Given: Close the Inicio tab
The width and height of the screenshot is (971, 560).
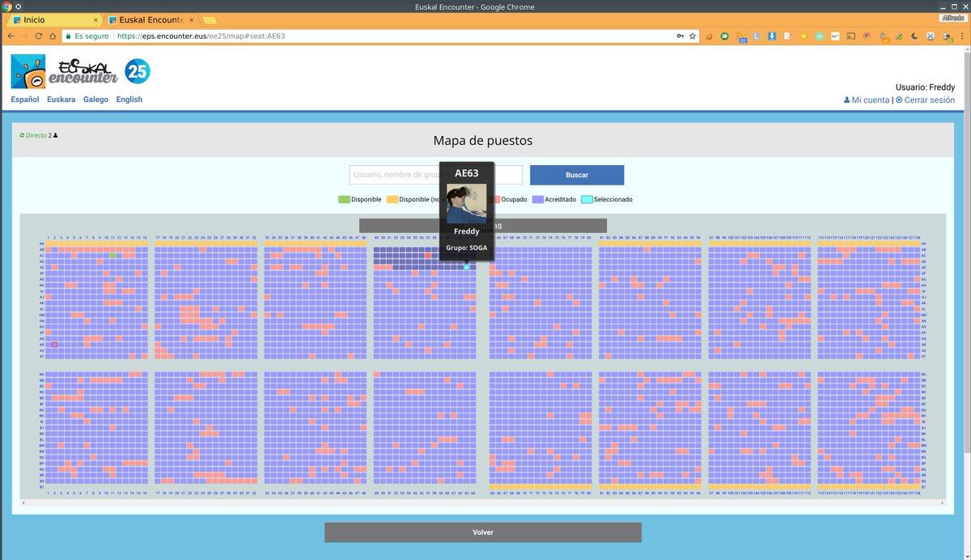Looking at the screenshot, I should click(x=95, y=19).
